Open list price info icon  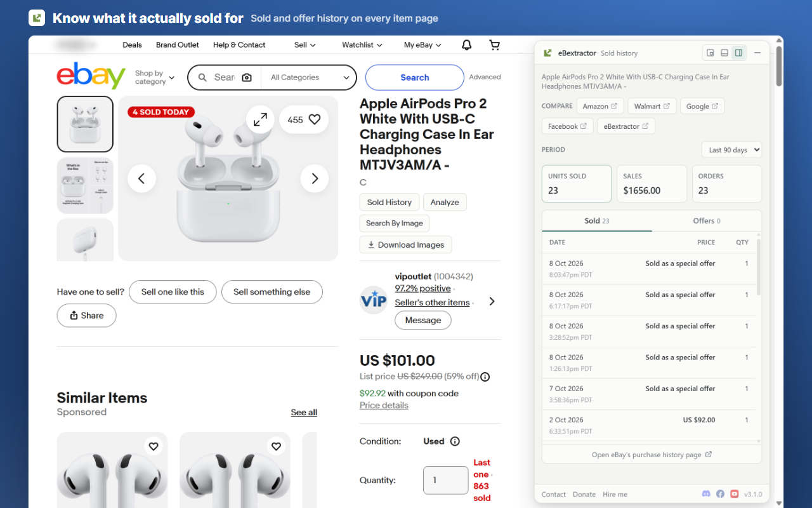tap(485, 377)
